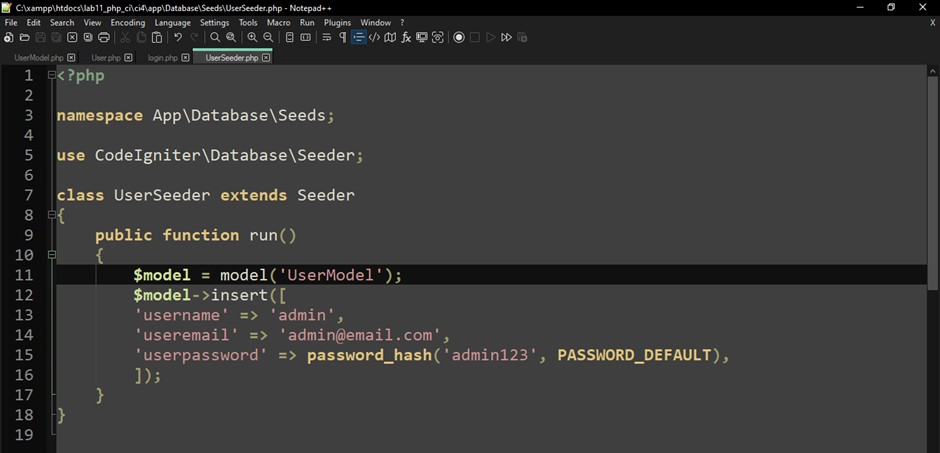
Task: Open the File menu
Action: 11,23
